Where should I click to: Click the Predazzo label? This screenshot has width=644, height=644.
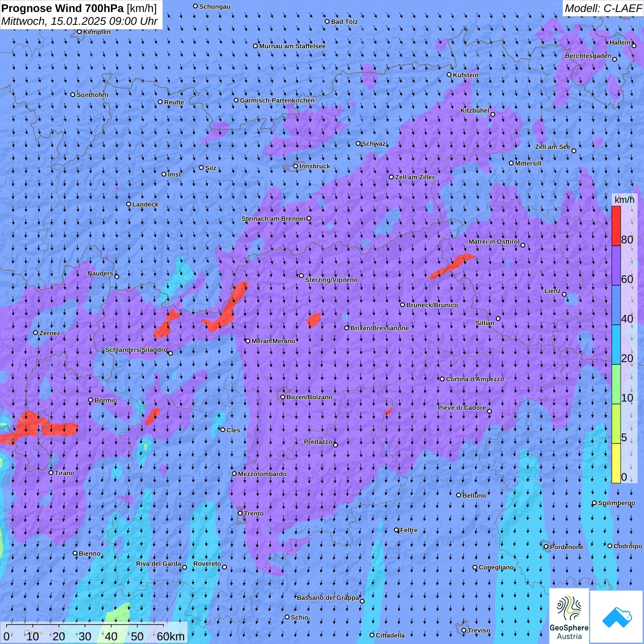tap(318, 442)
